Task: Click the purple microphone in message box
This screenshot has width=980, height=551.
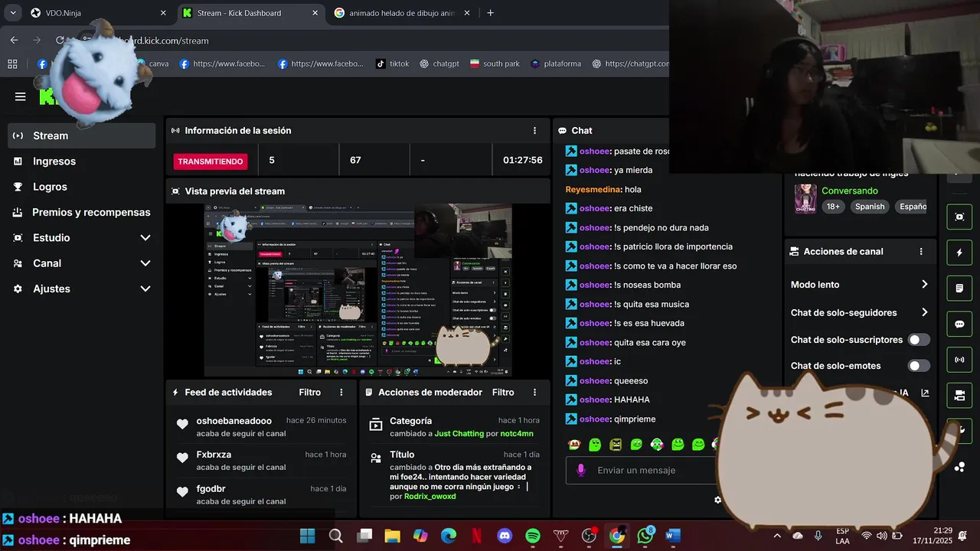Action: (581, 470)
